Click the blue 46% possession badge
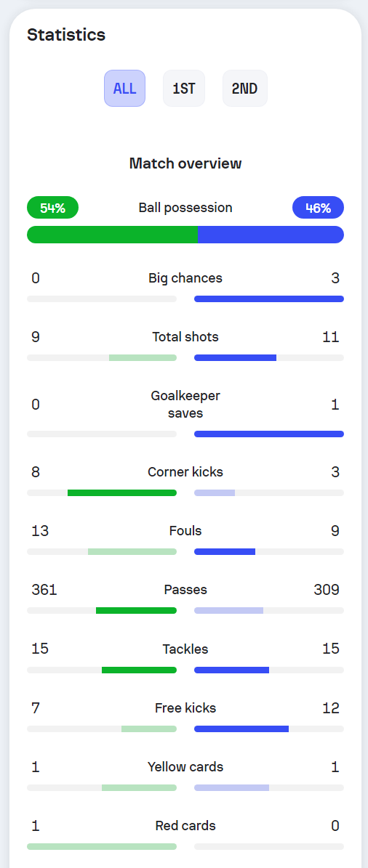 point(318,208)
